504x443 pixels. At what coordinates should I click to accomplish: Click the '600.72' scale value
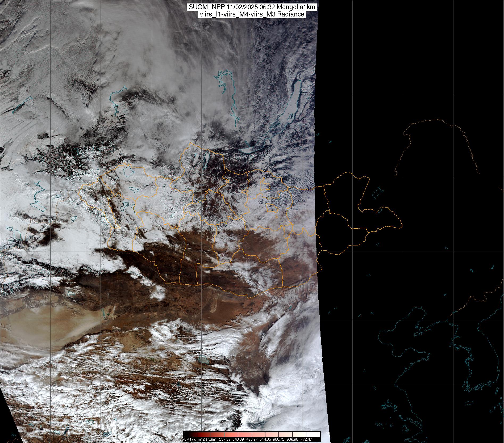click(278, 439)
